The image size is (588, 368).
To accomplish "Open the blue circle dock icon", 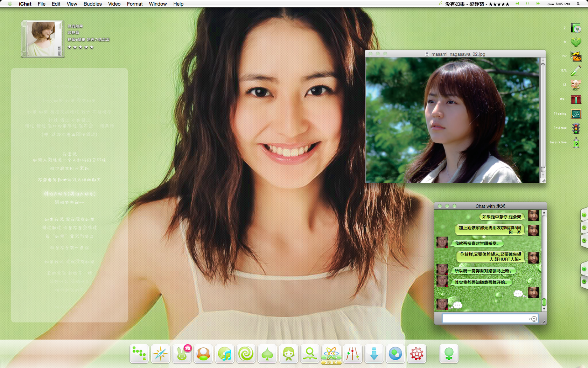I will pos(395,354).
